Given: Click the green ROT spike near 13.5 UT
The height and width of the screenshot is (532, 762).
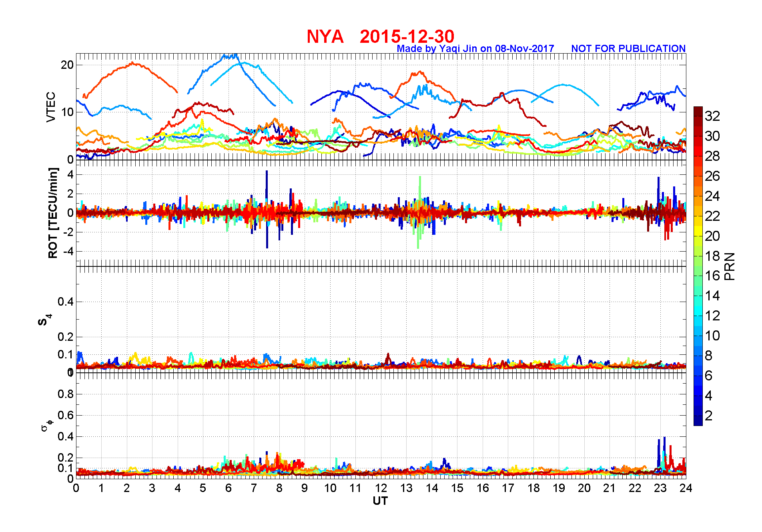Looking at the screenshot, I should (x=419, y=212).
